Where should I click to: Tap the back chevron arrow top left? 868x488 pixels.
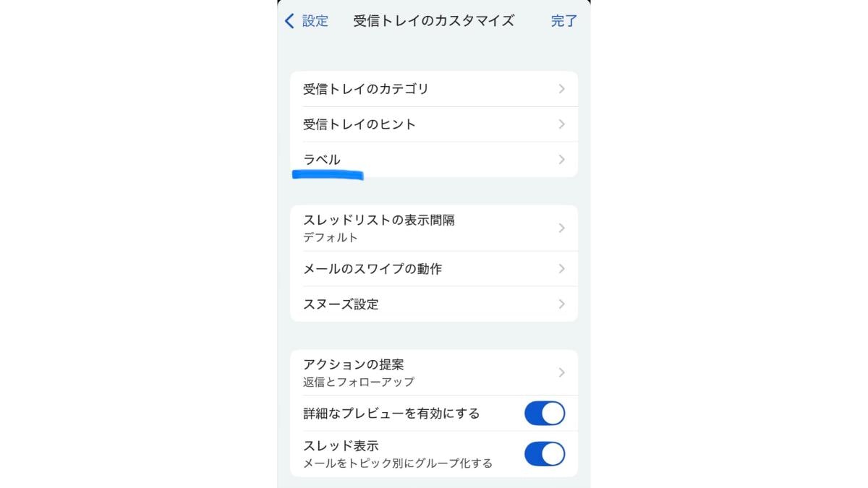click(x=289, y=21)
